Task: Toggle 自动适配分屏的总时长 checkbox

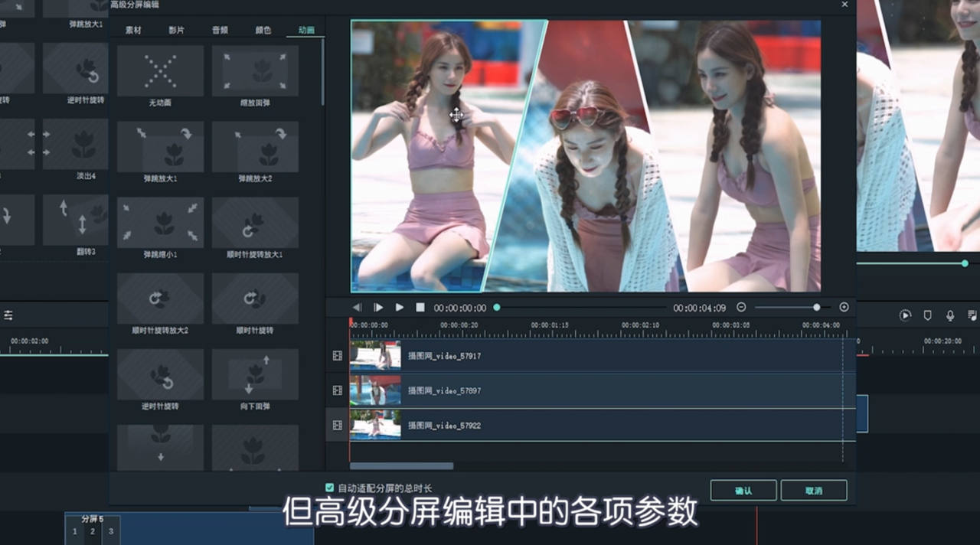Action: pyautogui.click(x=330, y=488)
